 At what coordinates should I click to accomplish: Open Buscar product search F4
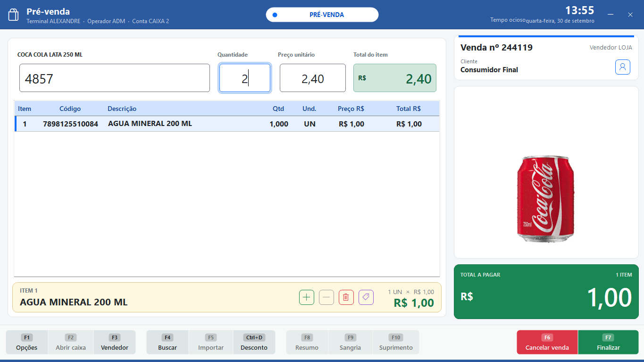(167, 343)
